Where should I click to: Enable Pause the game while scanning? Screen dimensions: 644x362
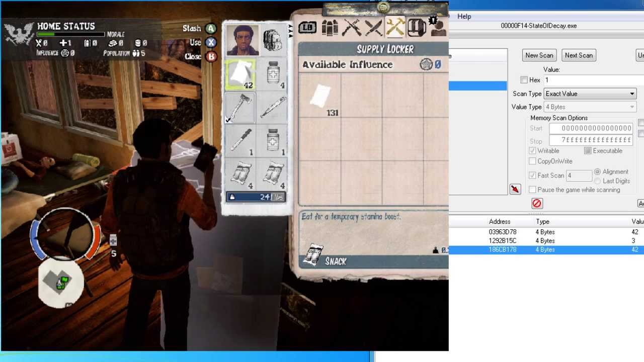click(532, 190)
